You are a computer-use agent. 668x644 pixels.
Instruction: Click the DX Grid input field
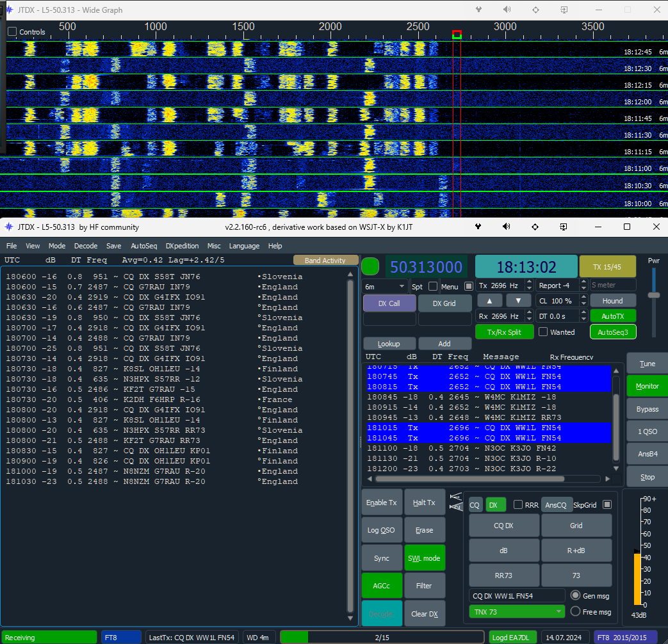click(x=444, y=319)
